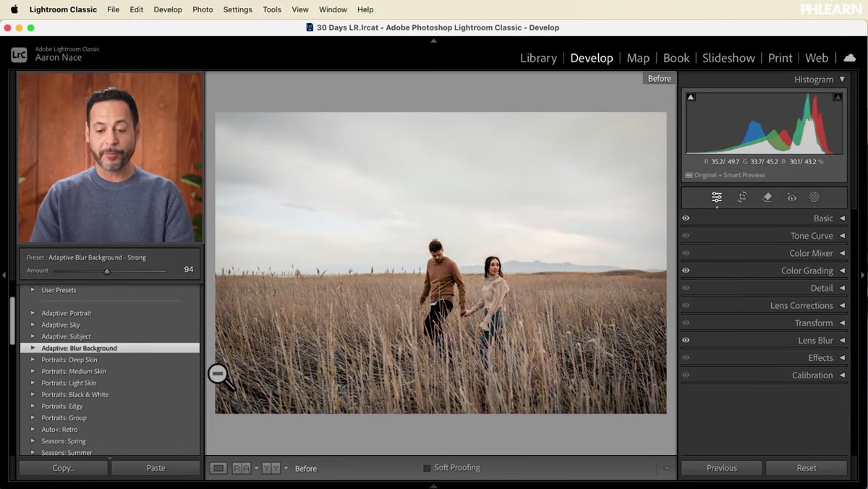The image size is (868, 489).
Task: Adjust the preset Amount slider
Action: [x=107, y=271]
